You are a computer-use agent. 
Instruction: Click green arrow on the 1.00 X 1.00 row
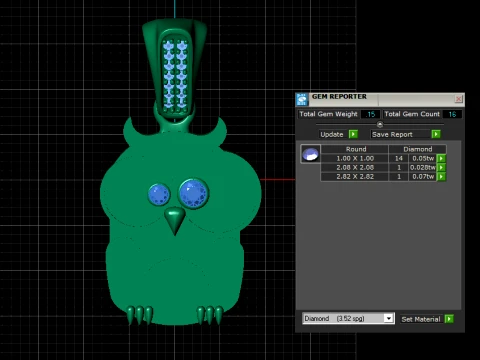click(x=441, y=158)
